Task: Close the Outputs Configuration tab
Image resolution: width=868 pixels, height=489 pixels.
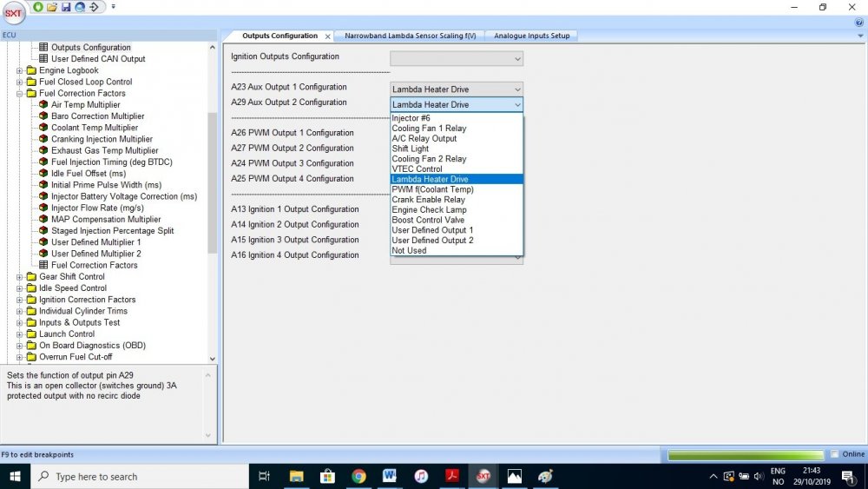Action: tap(327, 36)
